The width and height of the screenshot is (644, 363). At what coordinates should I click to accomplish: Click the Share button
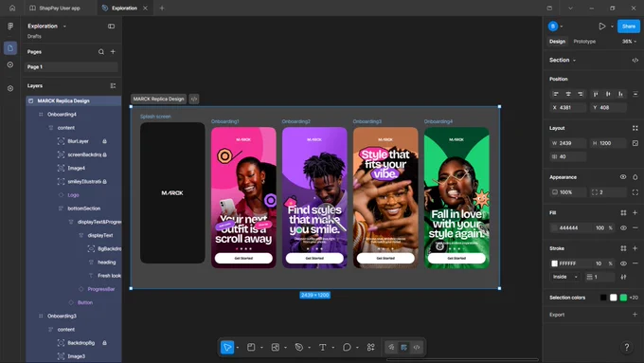pos(629,27)
